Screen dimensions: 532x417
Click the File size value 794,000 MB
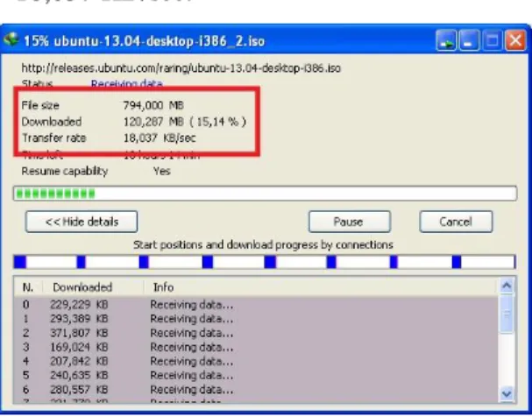click(153, 105)
